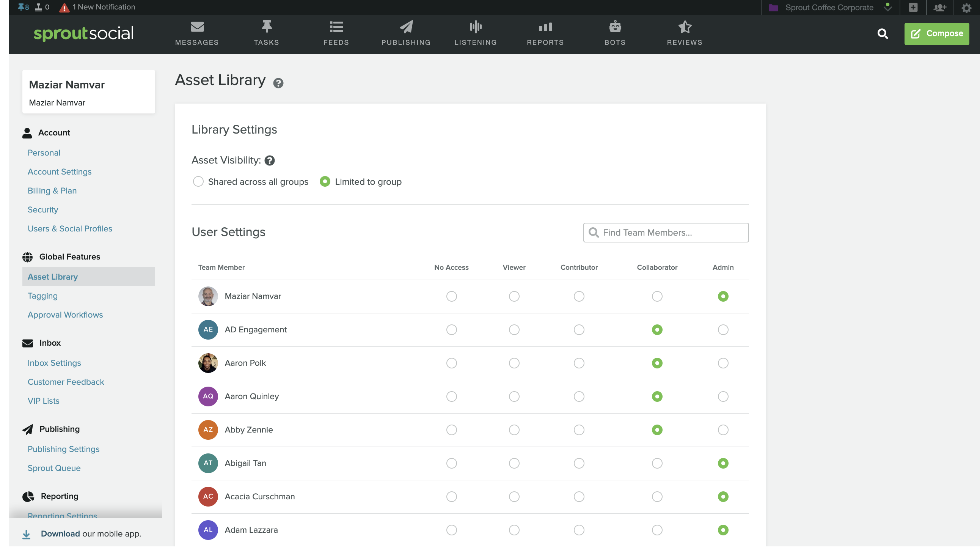Screen dimensions: 980x557
Task: Click Download our mobile app link
Action: pyautogui.click(x=91, y=534)
